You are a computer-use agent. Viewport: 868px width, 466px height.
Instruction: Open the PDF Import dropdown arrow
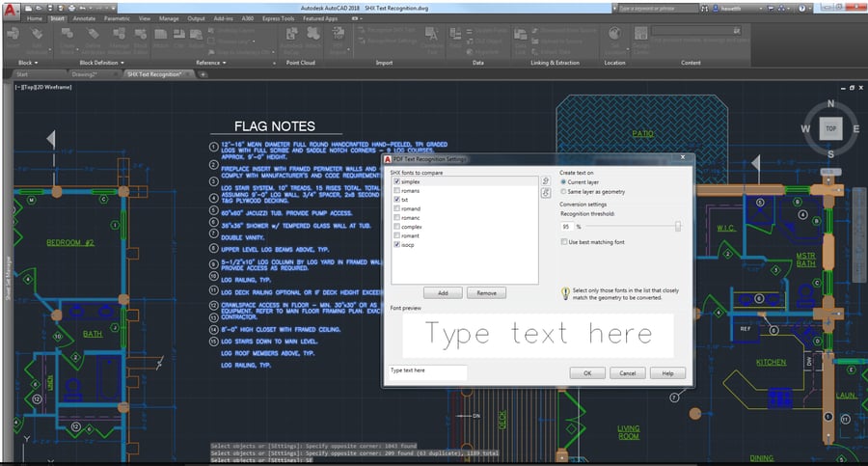pos(348,49)
